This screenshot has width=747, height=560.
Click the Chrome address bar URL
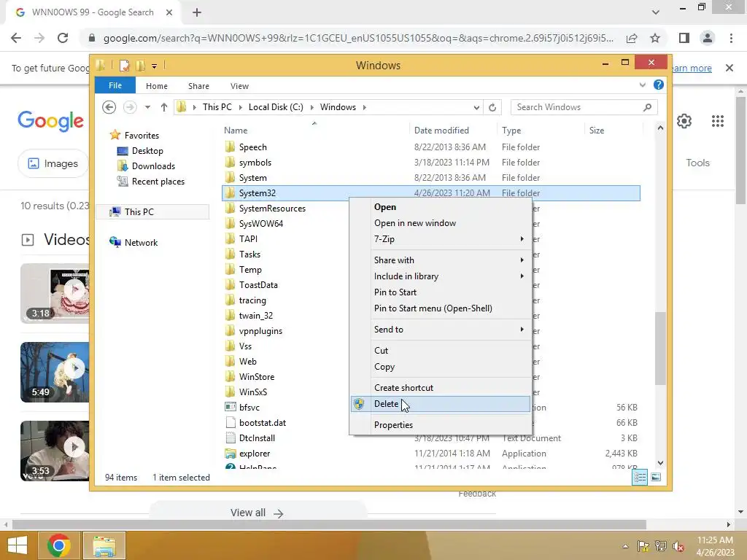point(358,38)
